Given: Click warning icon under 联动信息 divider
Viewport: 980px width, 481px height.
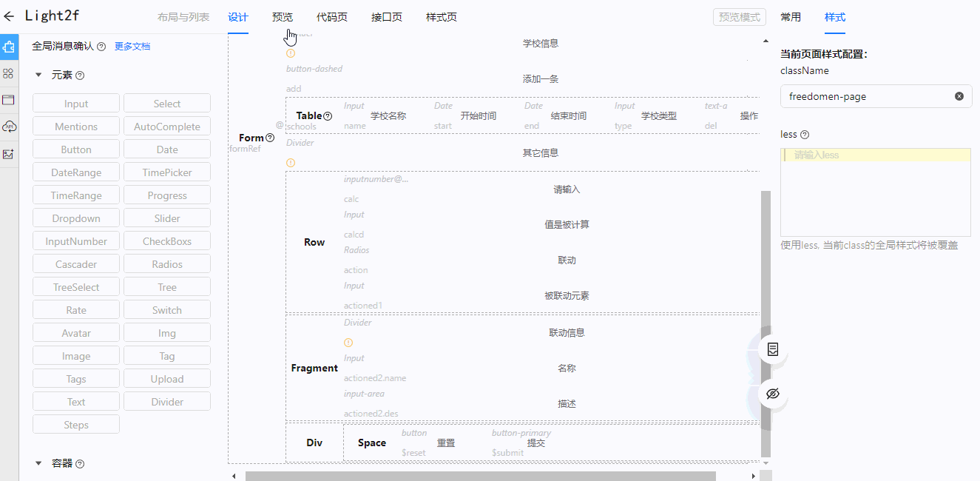Looking at the screenshot, I should click(x=348, y=343).
